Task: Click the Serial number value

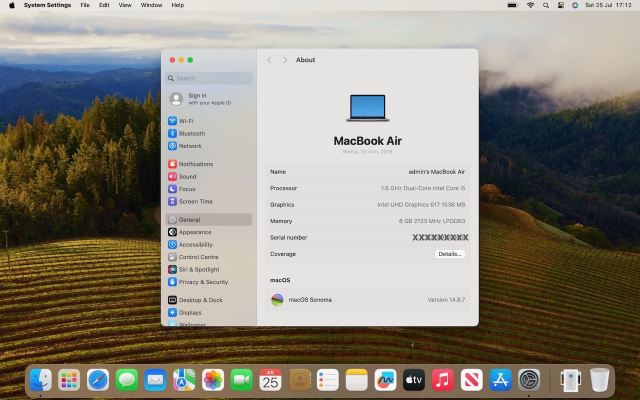Action: (440, 238)
